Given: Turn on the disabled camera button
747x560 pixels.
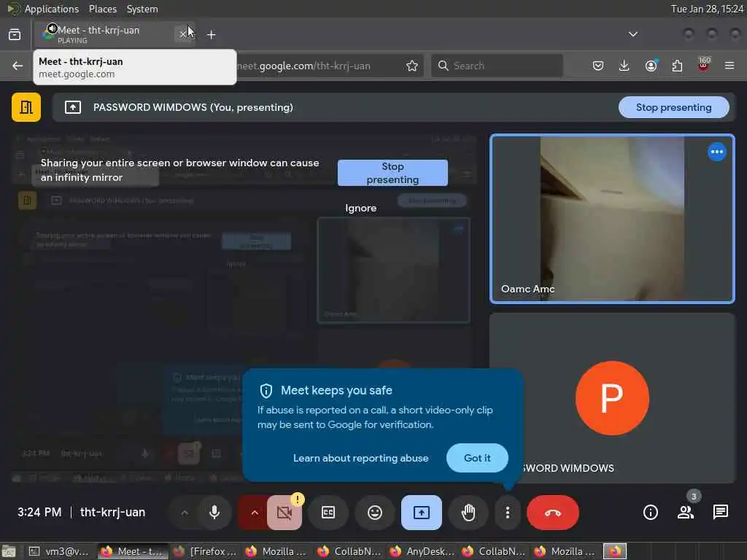Looking at the screenshot, I should click(x=285, y=513).
